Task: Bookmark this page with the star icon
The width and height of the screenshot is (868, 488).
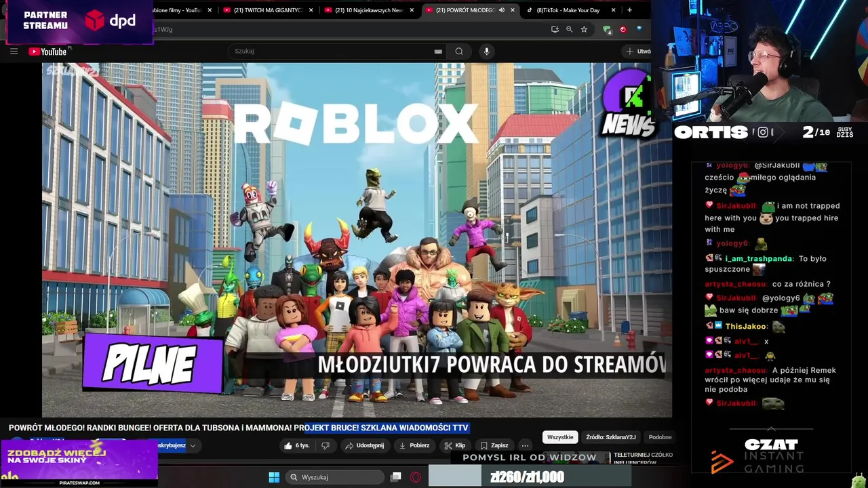Action: [584, 30]
